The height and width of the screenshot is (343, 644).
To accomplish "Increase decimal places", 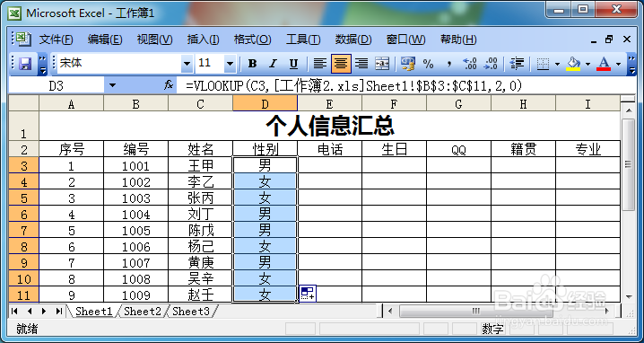I will (x=469, y=64).
